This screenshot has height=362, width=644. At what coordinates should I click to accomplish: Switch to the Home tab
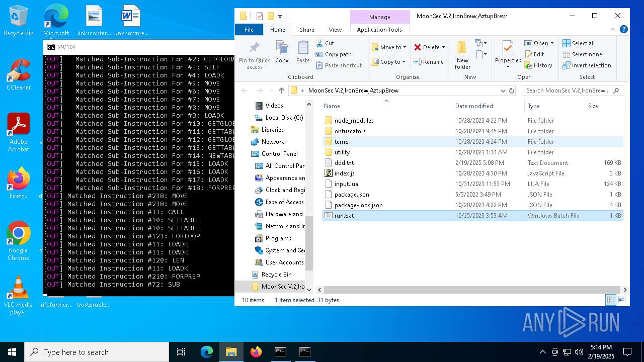pyautogui.click(x=278, y=30)
